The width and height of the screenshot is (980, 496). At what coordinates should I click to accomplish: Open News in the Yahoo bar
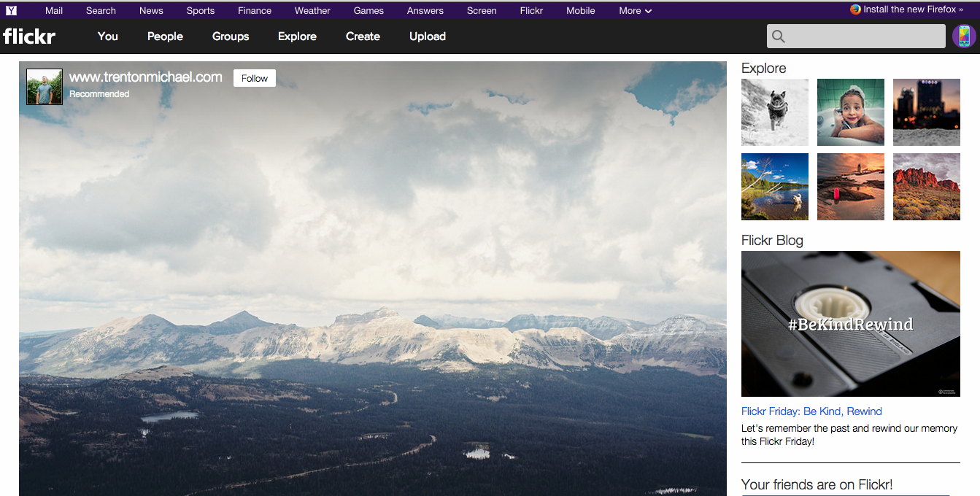tap(151, 11)
